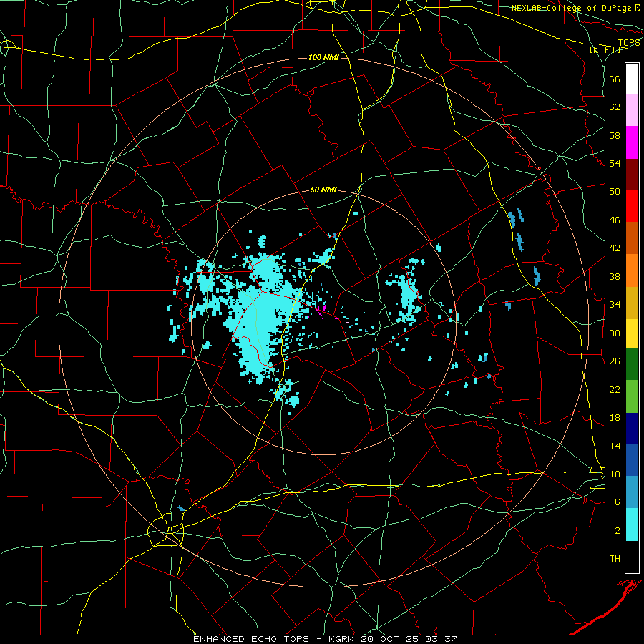Click the 50 NMI range ring label
644x644 pixels.
pyautogui.click(x=323, y=190)
